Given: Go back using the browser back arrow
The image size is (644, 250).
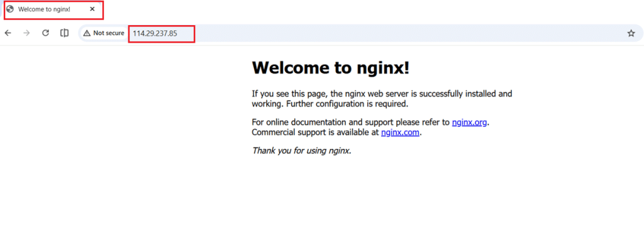Looking at the screenshot, I should 8,33.
